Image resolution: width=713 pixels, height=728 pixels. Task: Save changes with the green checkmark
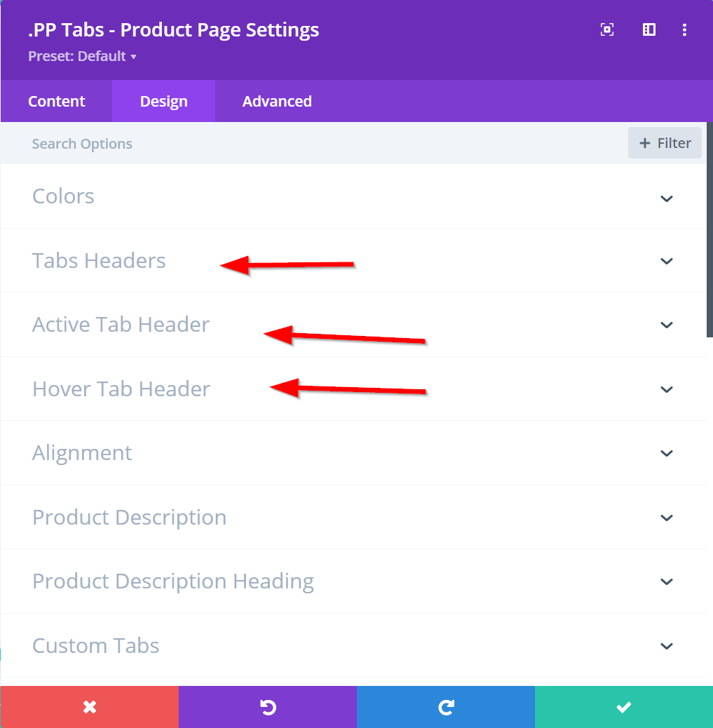pos(624,707)
